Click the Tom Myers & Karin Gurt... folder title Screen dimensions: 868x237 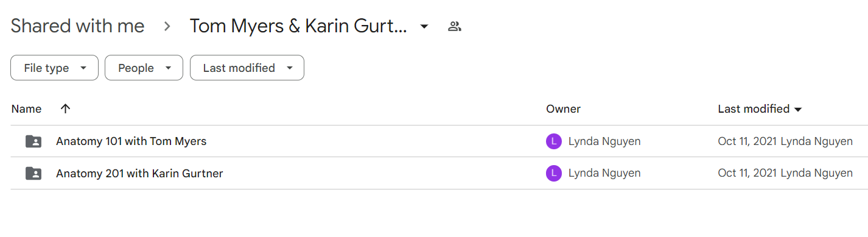(298, 26)
